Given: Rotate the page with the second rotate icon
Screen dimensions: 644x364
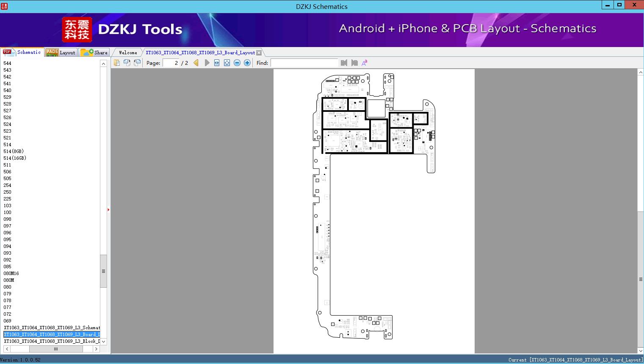Looking at the screenshot, I should coord(137,63).
